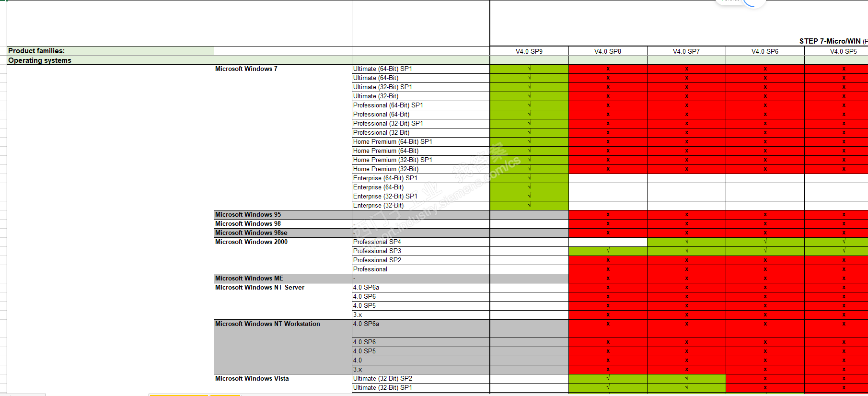
Task: Click the "Microsoft Windows 7" cell
Action: click(x=283, y=137)
